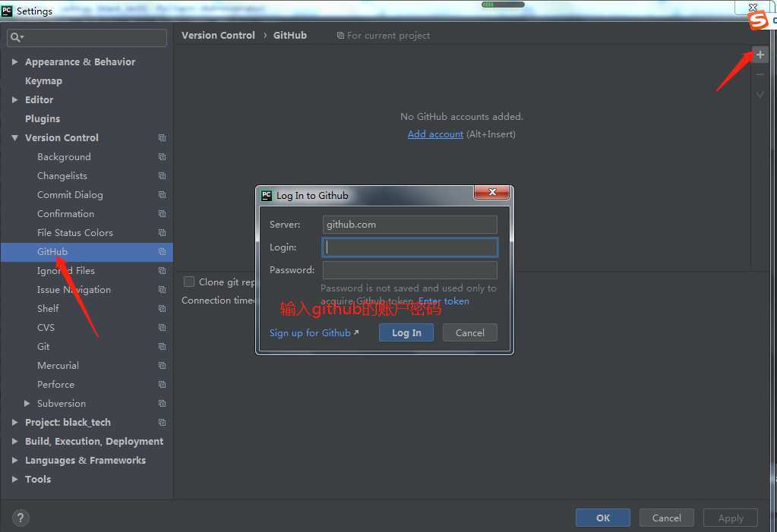Click the Cancel button in Settings
The height and width of the screenshot is (532, 777).
point(667,518)
